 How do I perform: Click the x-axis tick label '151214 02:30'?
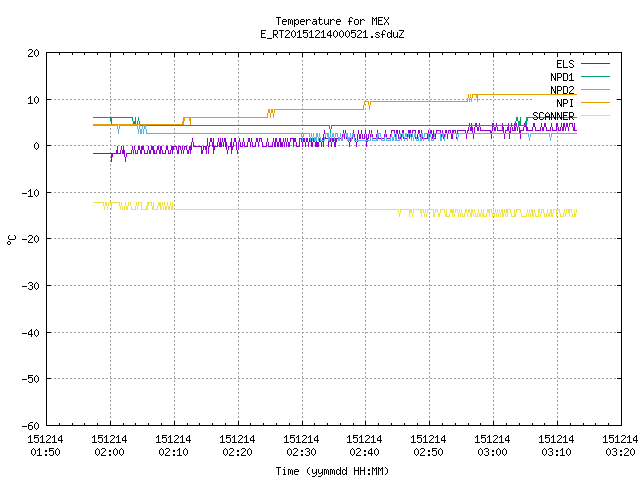[x=301, y=446]
